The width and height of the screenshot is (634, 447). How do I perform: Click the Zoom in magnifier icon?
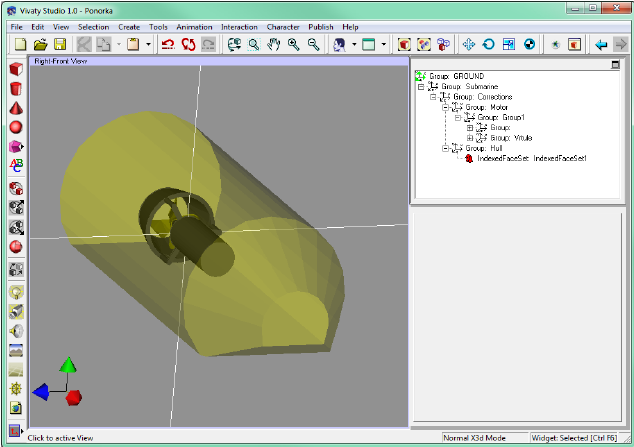pyautogui.click(x=294, y=44)
